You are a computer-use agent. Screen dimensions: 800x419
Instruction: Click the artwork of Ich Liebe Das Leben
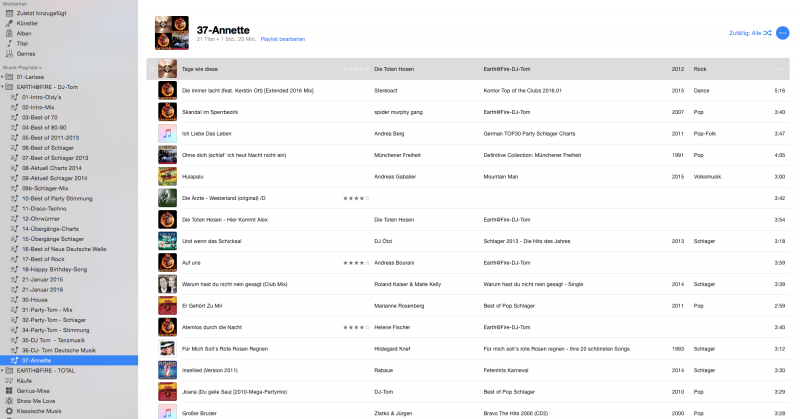point(167,133)
